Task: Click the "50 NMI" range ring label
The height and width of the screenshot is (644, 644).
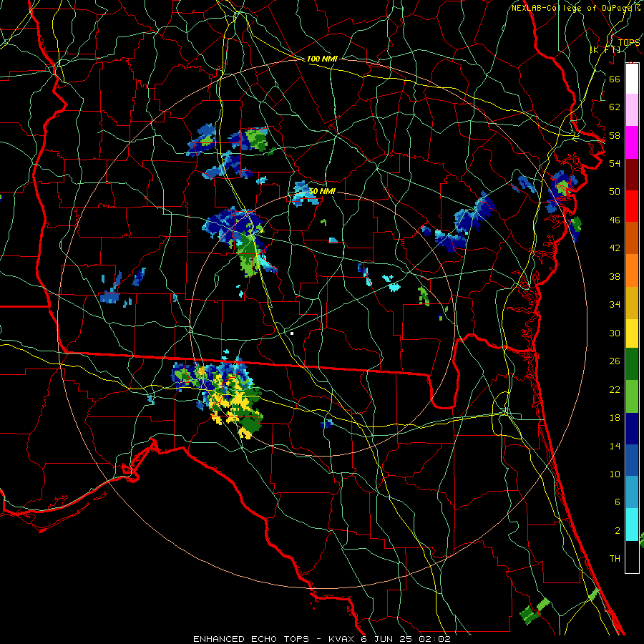Action: [322, 191]
